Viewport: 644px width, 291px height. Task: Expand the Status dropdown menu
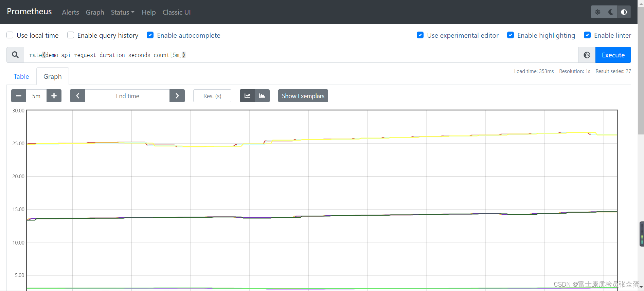[x=123, y=12]
